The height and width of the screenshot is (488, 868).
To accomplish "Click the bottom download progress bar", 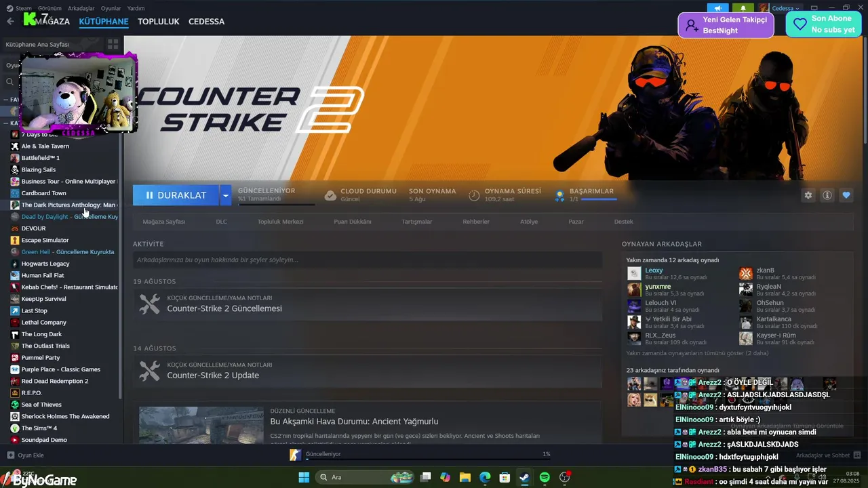I will [x=428, y=459].
